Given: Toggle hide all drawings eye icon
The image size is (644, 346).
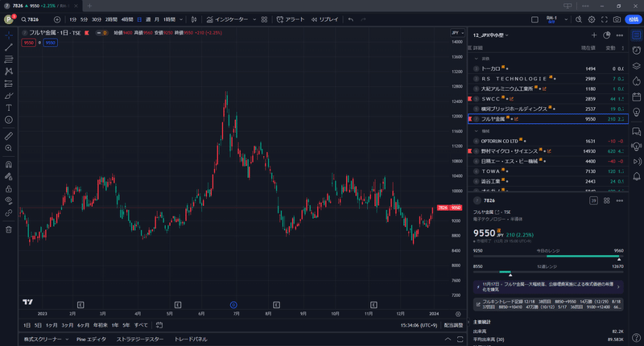Looking at the screenshot, I should 9,200.
